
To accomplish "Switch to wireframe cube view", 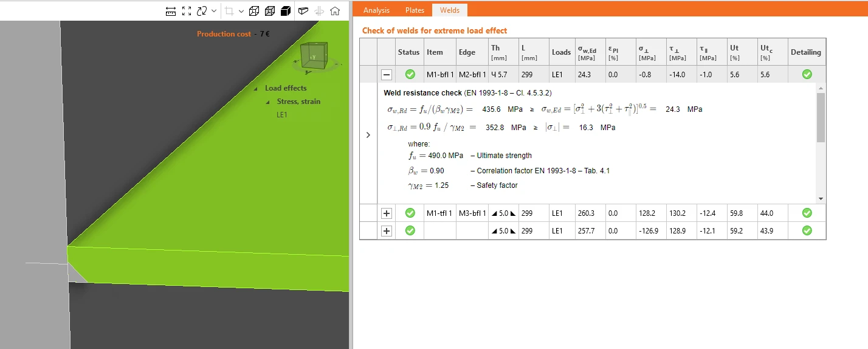I will 254,10.
